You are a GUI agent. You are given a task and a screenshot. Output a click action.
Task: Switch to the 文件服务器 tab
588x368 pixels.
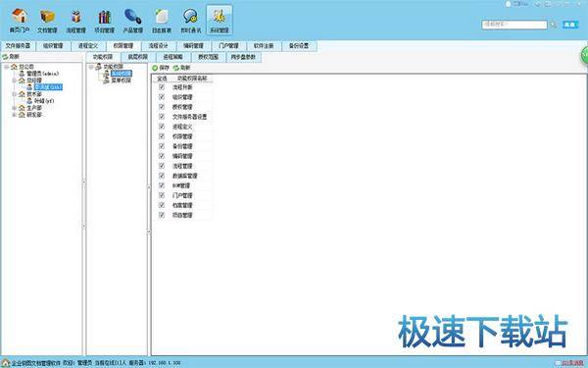pos(18,46)
